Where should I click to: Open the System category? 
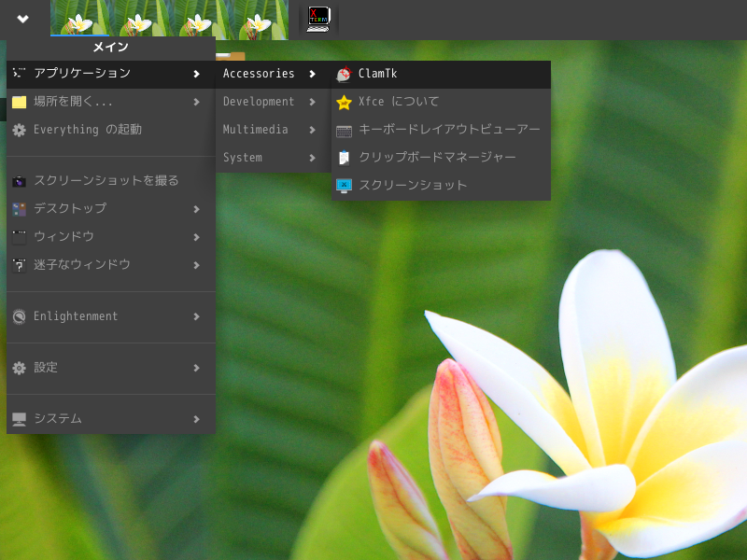pyautogui.click(x=274, y=158)
